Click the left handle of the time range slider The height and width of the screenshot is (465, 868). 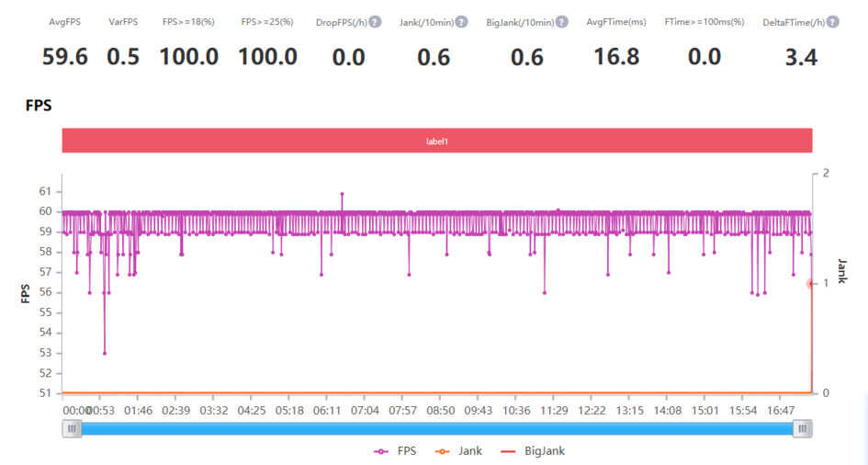click(72, 428)
